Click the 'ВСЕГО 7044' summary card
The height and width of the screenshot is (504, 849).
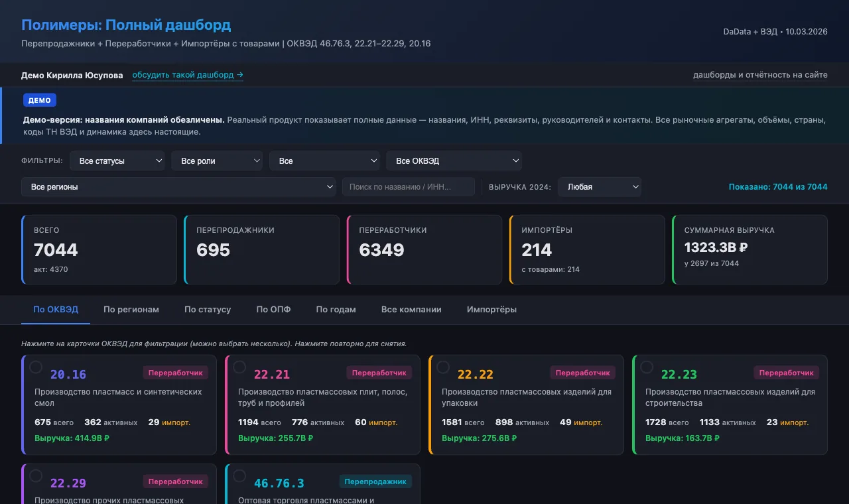(99, 249)
